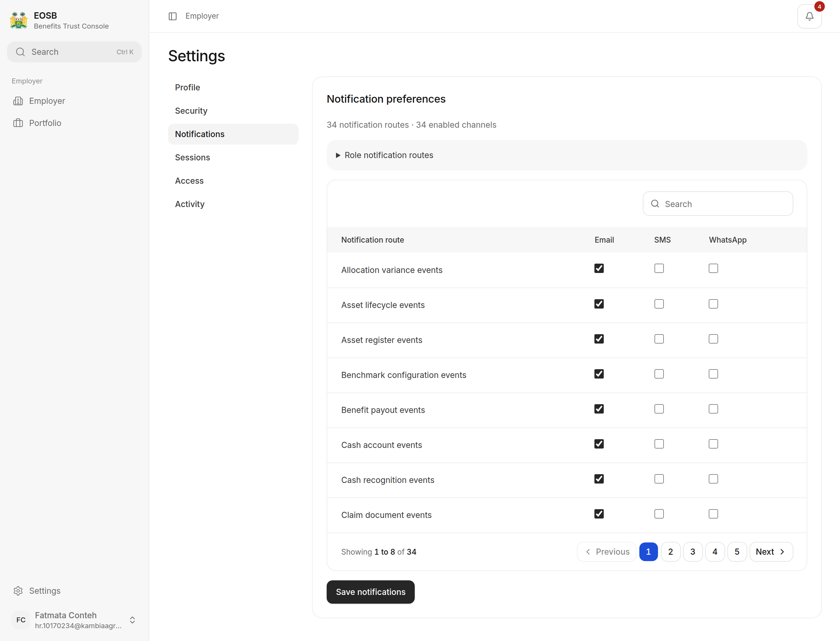This screenshot has height=641, width=840.
Task: Enable SMS for Cash recognition events
Action: [659, 479]
